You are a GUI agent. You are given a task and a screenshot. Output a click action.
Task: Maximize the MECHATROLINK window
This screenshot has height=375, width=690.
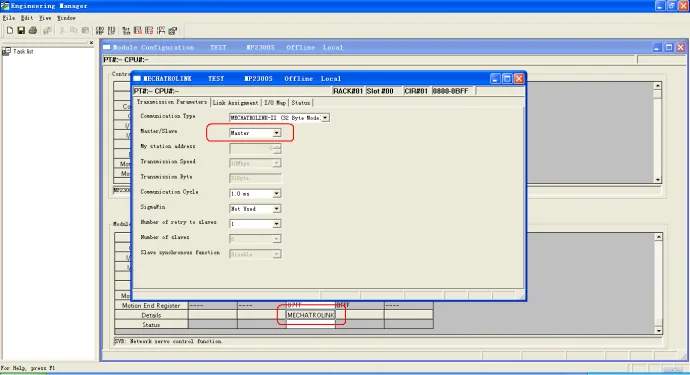pyautogui.click(x=507, y=79)
